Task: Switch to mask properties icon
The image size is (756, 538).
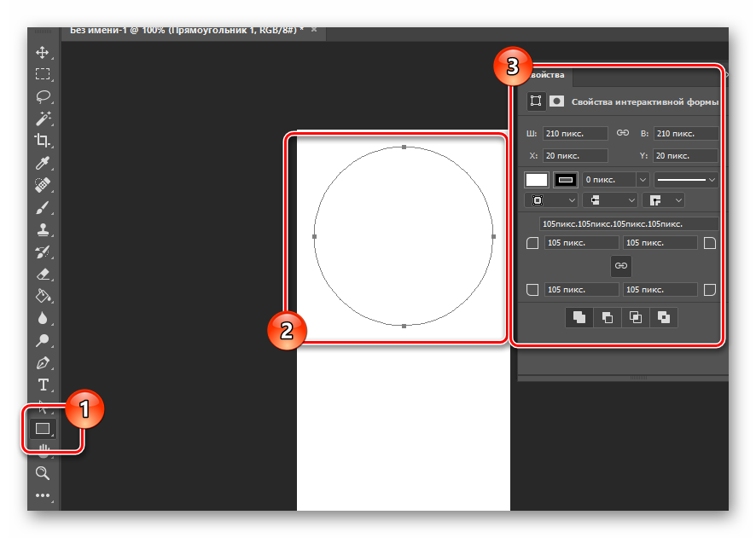Action: pos(556,101)
